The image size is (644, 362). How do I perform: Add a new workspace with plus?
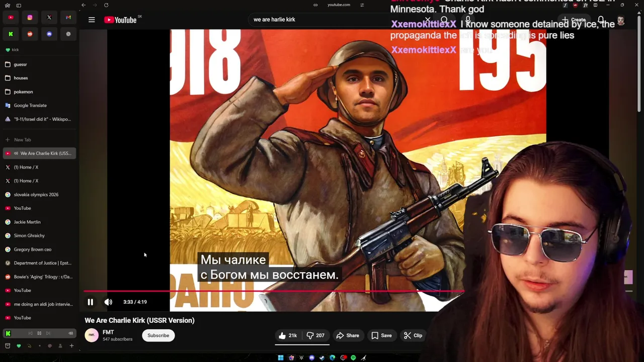click(71, 346)
